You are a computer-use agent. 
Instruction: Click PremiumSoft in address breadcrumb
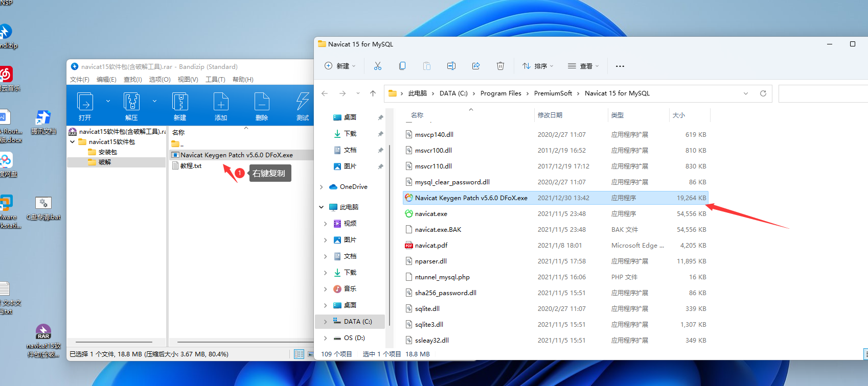point(553,93)
